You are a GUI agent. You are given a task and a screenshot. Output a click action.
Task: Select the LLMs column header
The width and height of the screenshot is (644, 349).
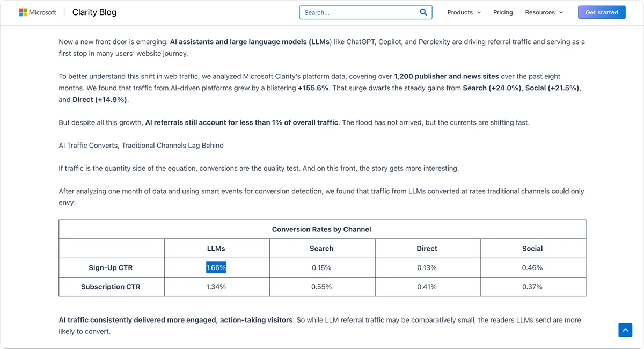(216, 249)
